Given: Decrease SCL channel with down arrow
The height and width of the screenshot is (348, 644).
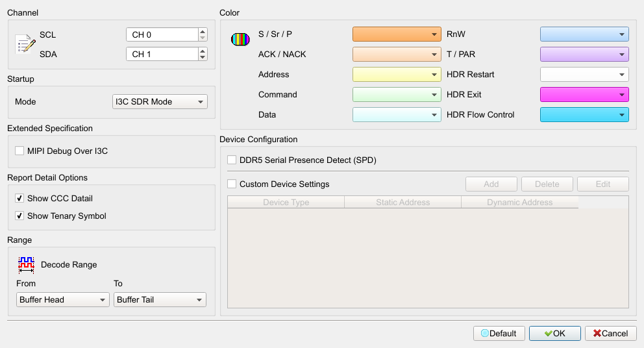Looking at the screenshot, I should pos(203,38).
